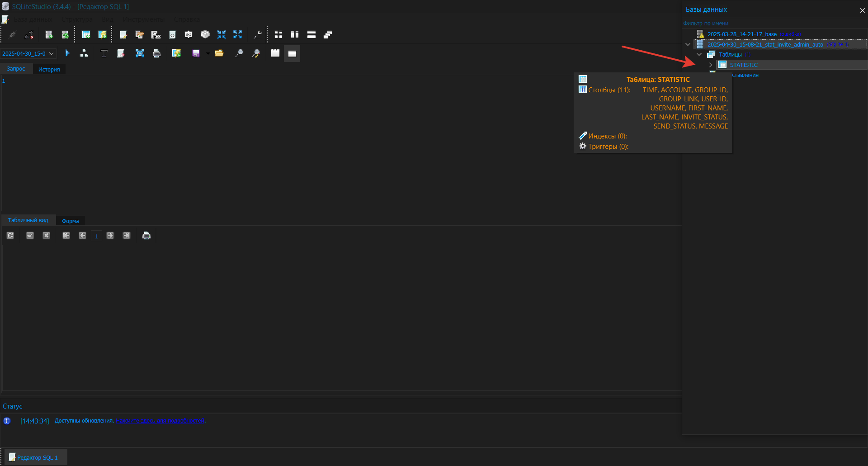Expand the STATISTIC table node

[711, 65]
